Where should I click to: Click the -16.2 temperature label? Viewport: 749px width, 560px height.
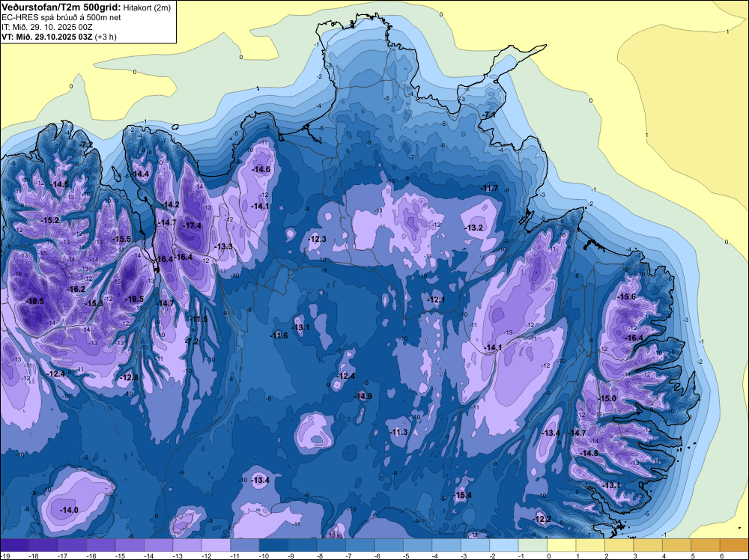pos(76,289)
